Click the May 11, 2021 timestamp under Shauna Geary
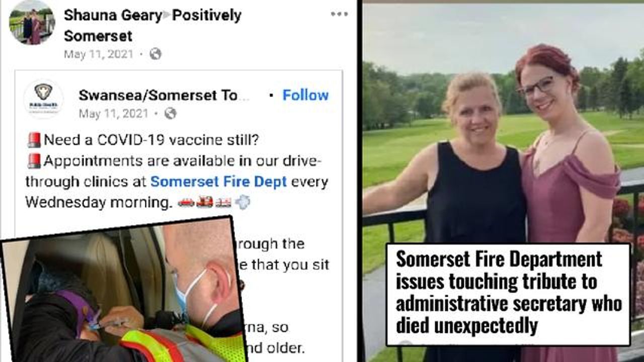644x362 pixels. click(x=99, y=54)
